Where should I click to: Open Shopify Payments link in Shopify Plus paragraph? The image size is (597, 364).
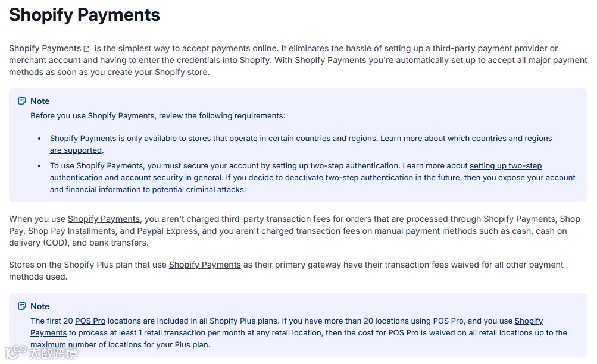tap(205, 265)
